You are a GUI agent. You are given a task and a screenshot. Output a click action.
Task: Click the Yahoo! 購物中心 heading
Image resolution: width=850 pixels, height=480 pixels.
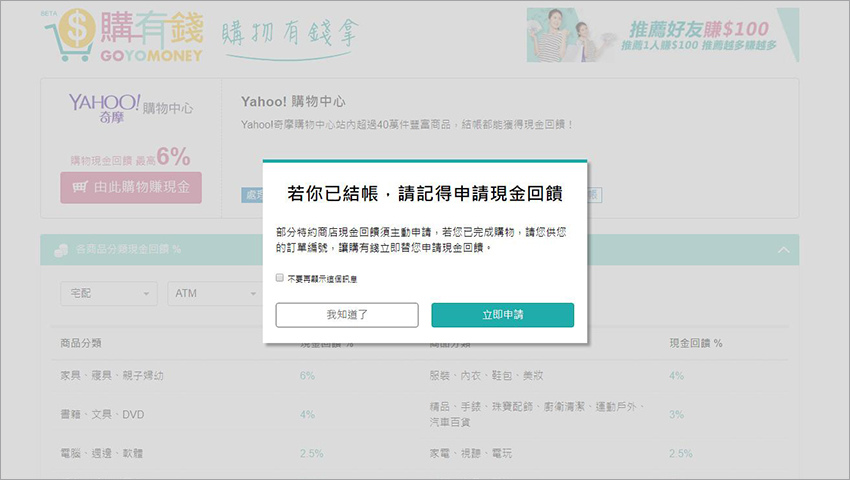(x=293, y=101)
